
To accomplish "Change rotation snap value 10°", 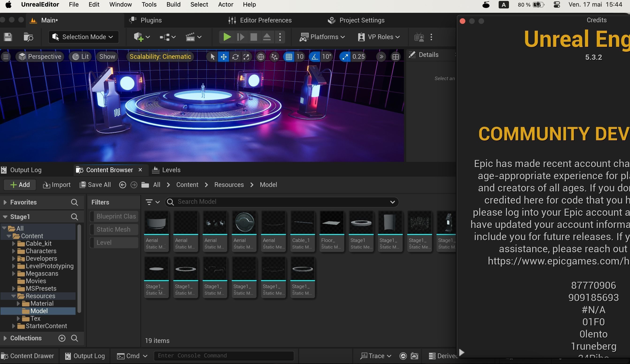I will pos(326,57).
